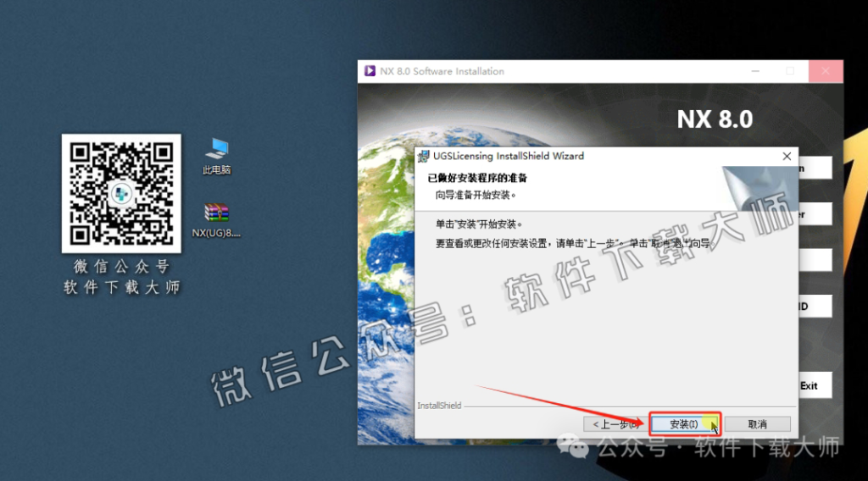Image resolution: width=868 pixels, height=481 pixels.
Task: Minimize the NX 8.0 Software Installation window
Action: point(755,71)
